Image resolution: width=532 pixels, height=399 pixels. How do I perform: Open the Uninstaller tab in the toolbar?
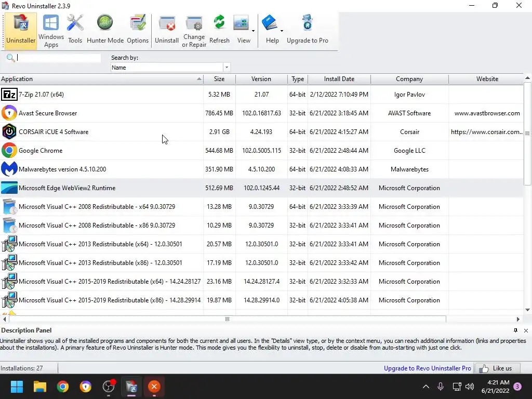click(21, 31)
